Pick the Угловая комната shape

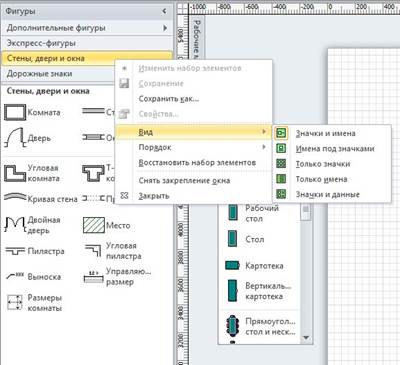(32, 173)
